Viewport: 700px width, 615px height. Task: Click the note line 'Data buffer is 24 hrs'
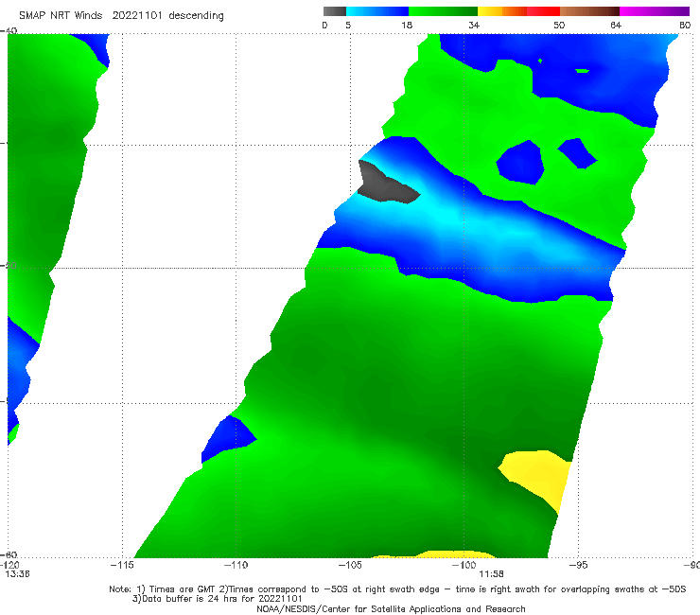point(218,599)
